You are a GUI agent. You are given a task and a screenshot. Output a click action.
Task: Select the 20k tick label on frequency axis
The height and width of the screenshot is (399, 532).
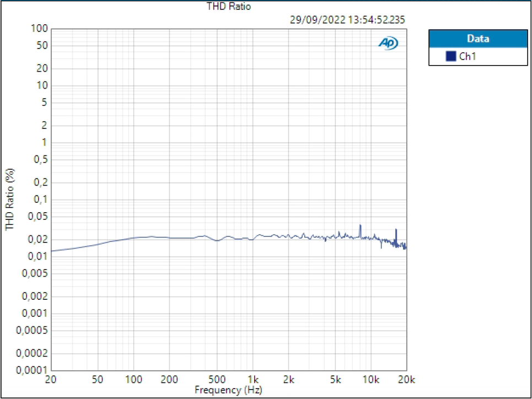pos(406,379)
